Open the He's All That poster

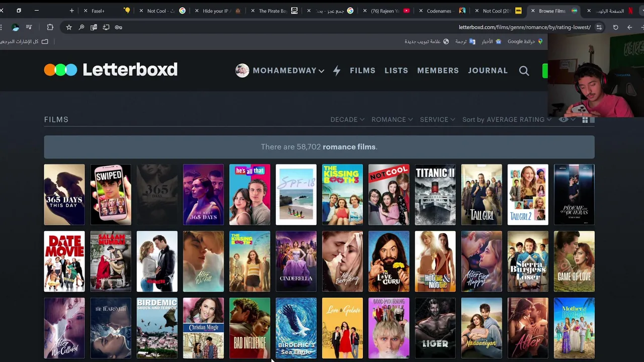(250, 195)
